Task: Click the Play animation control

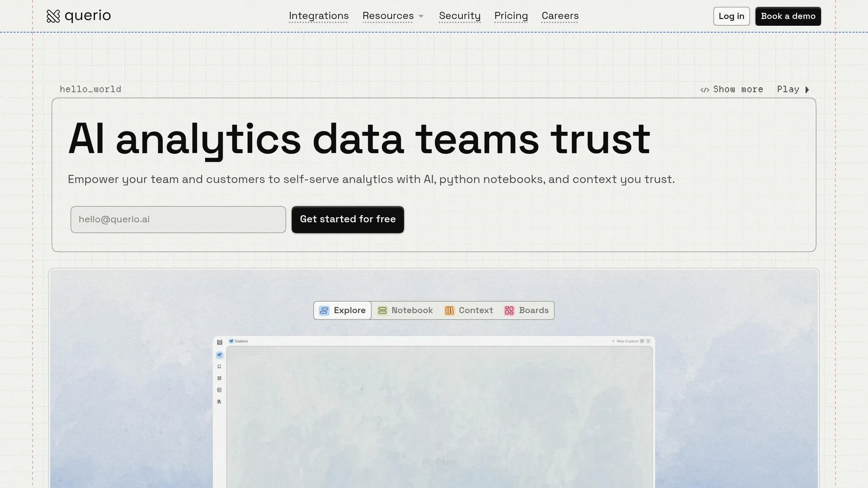Action: pos(793,89)
